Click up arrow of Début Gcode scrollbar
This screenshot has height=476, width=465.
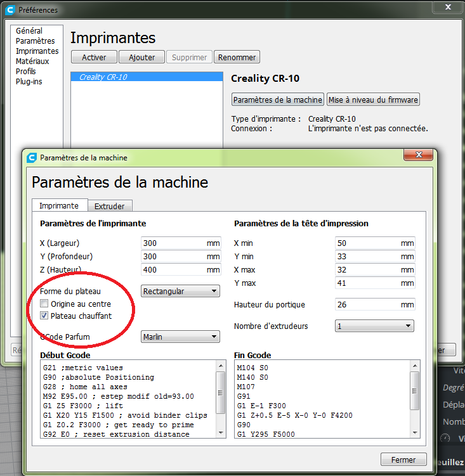click(221, 366)
